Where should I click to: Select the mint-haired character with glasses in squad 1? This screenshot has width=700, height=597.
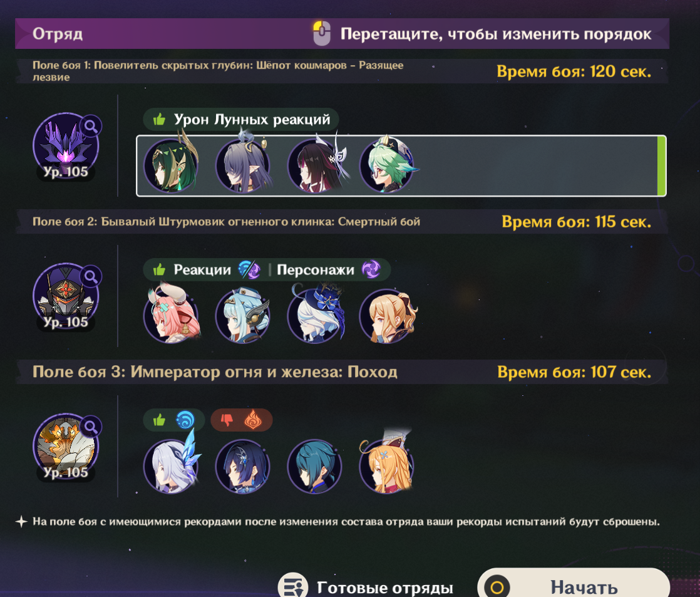(x=387, y=165)
